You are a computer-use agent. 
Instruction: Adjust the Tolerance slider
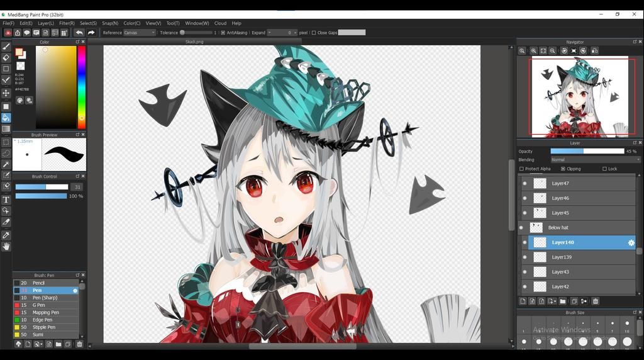click(x=196, y=33)
